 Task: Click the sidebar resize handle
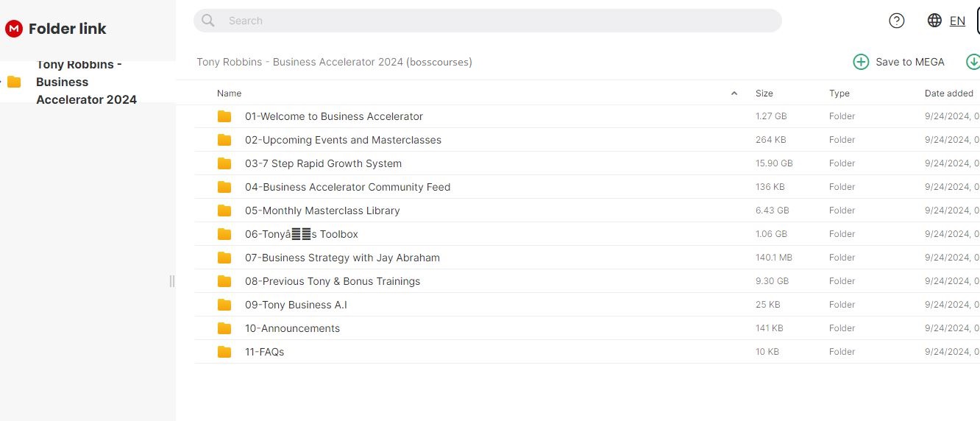[172, 281]
